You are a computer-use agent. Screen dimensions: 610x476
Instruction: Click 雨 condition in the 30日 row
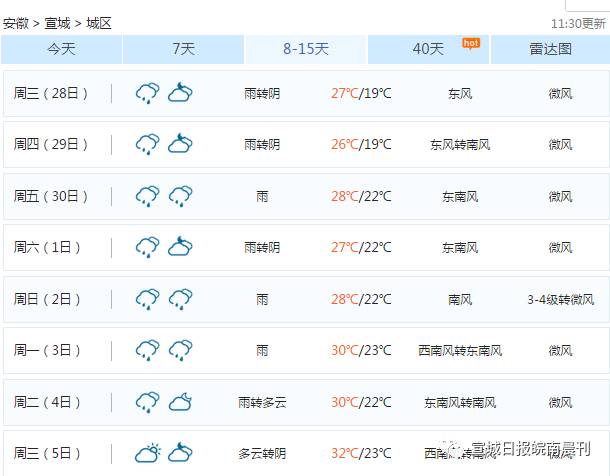262,196
